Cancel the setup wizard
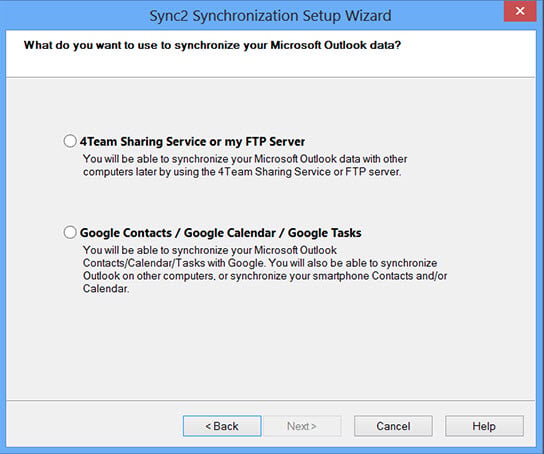The image size is (544, 454). pos(393,426)
